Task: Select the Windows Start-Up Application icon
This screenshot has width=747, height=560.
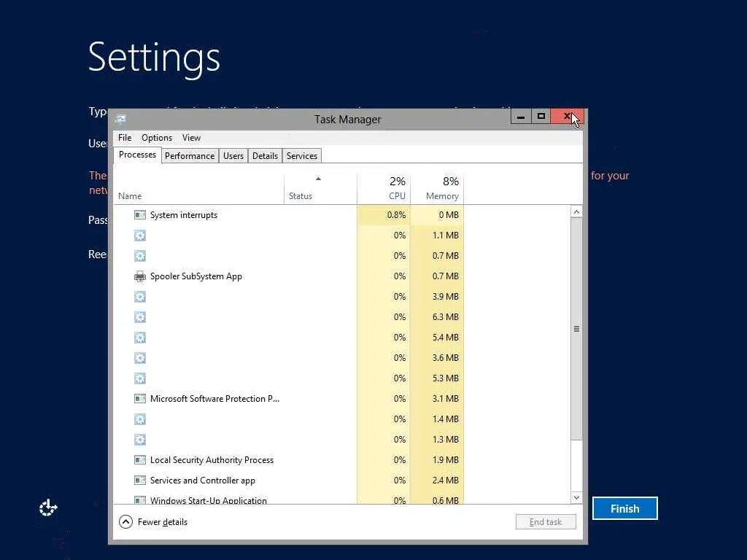Action: (x=139, y=500)
